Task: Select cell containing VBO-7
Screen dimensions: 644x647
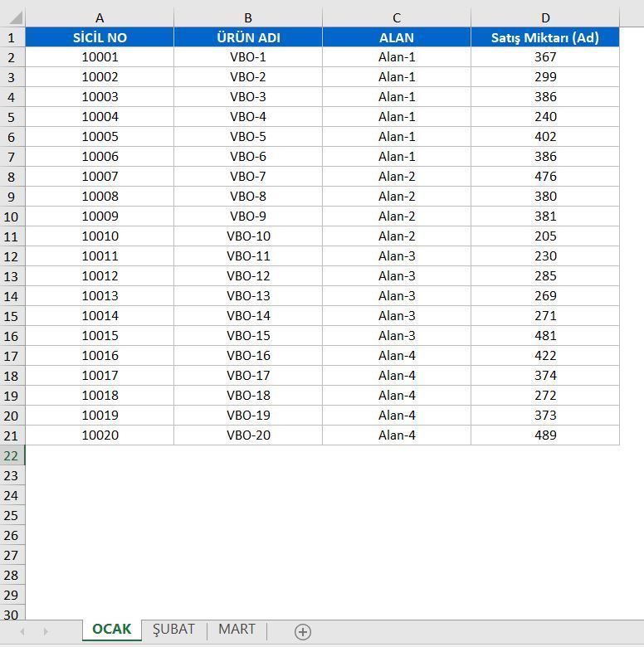Action: 248,176
